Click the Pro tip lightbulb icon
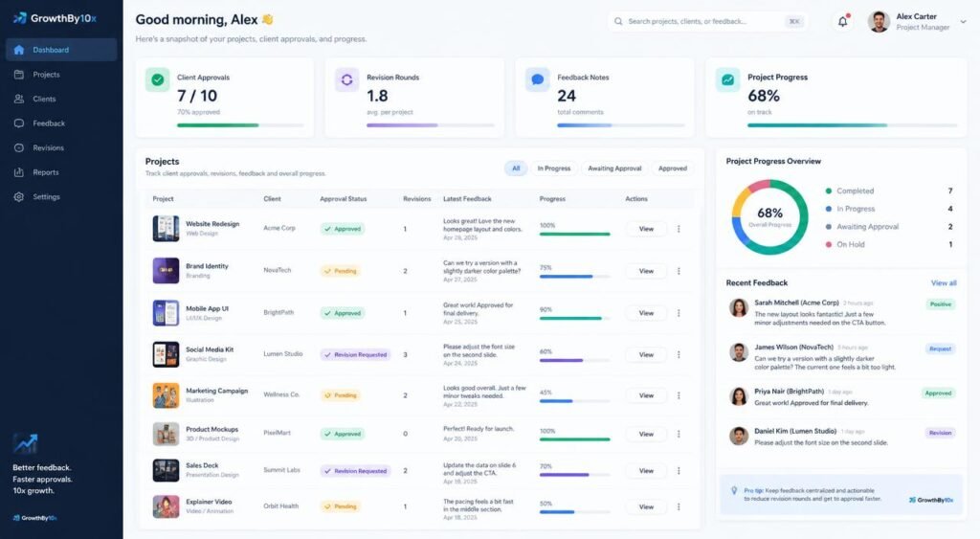 pyautogui.click(x=734, y=491)
